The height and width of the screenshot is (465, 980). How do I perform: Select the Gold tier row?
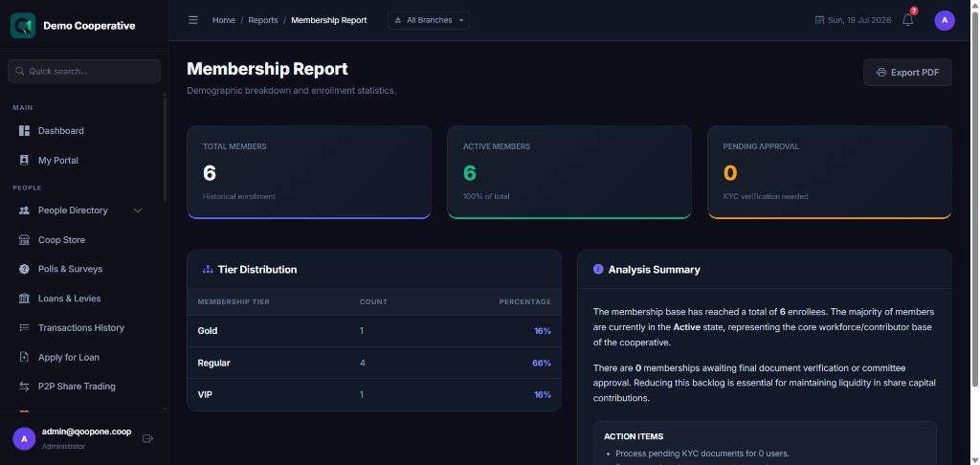click(374, 331)
